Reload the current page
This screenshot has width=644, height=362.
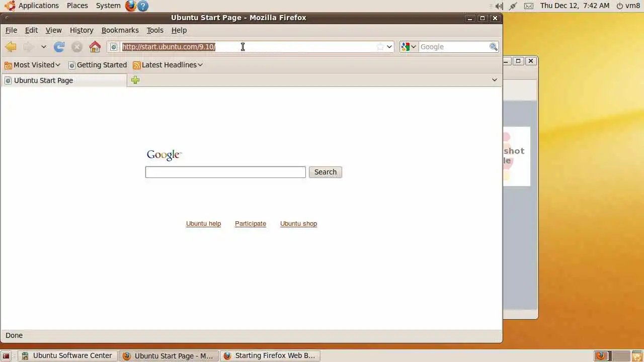(x=59, y=47)
